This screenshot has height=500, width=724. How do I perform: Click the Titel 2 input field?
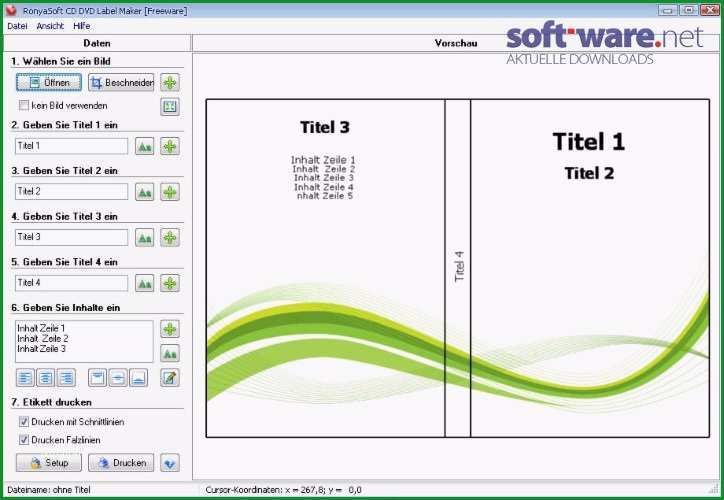tap(72, 192)
